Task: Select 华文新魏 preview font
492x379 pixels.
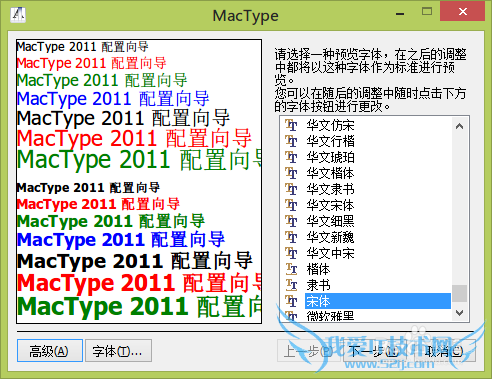Action: (x=330, y=237)
